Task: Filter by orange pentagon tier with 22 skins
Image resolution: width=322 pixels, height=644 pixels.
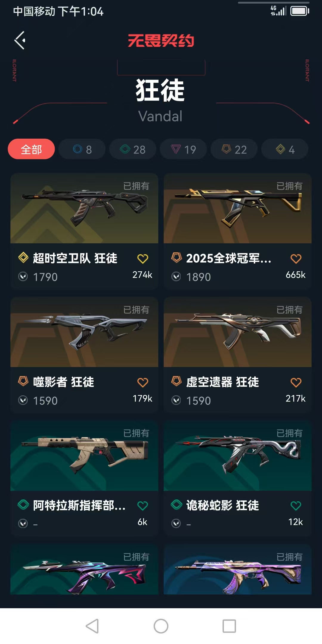Action: (234, 149)
